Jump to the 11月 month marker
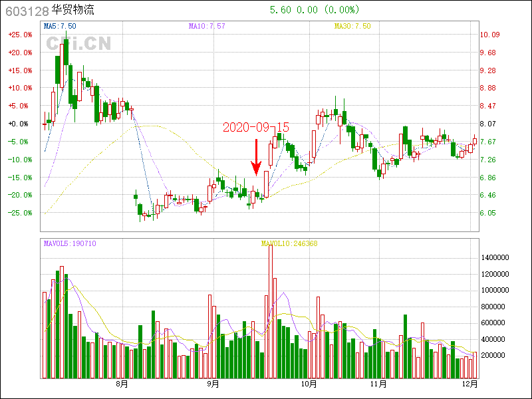This screenshot has height=399, width=532. [378, 384]
